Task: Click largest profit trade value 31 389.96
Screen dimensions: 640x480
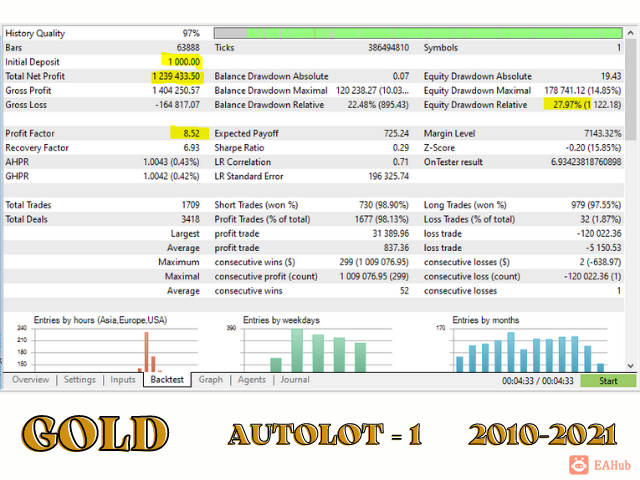Action: tap(391, 233)
